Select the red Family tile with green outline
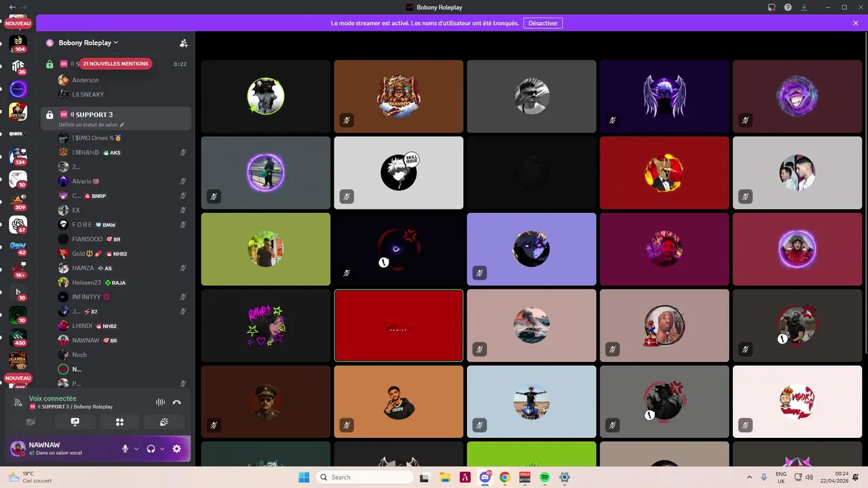Image resolution: width=868 pixels, height=488 pixels. pos(399,326)
